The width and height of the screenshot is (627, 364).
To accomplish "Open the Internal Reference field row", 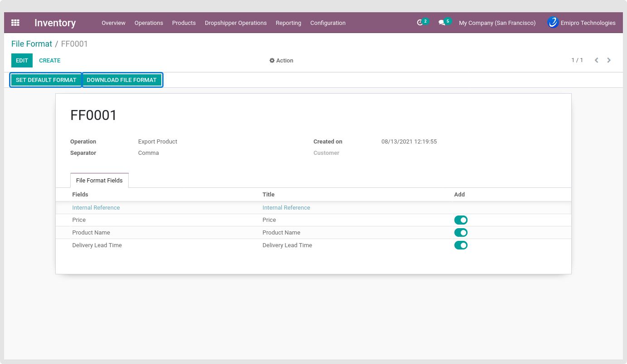I will (x=96, y=208).
